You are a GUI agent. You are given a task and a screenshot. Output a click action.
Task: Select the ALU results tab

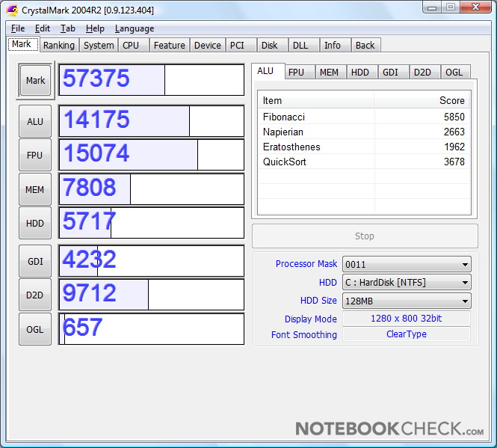(268, 71)
